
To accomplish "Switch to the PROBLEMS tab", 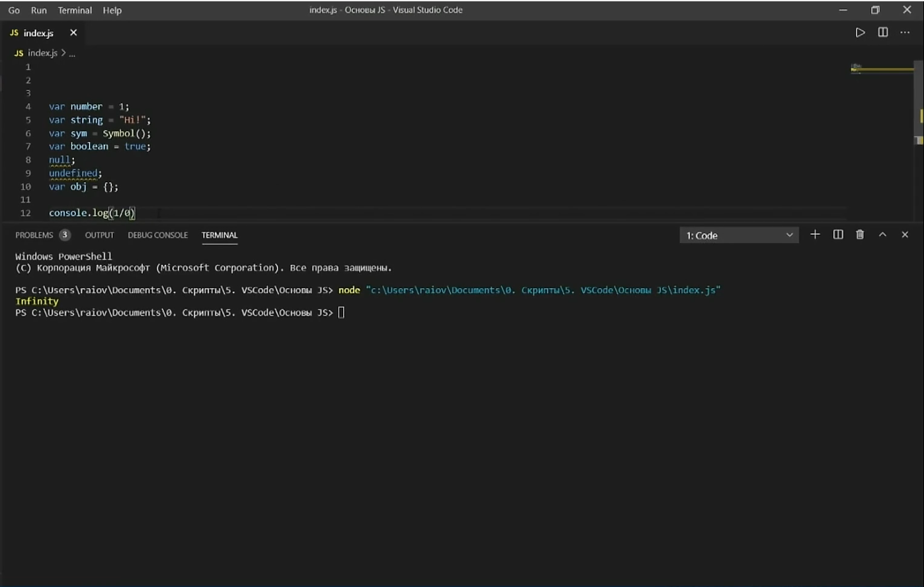I will pos(34,235).
